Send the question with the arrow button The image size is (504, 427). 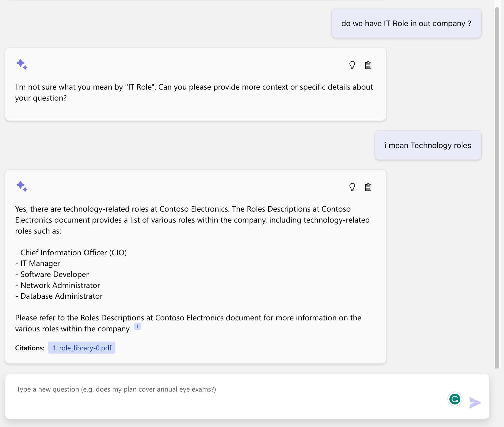(x=475, y=403)
